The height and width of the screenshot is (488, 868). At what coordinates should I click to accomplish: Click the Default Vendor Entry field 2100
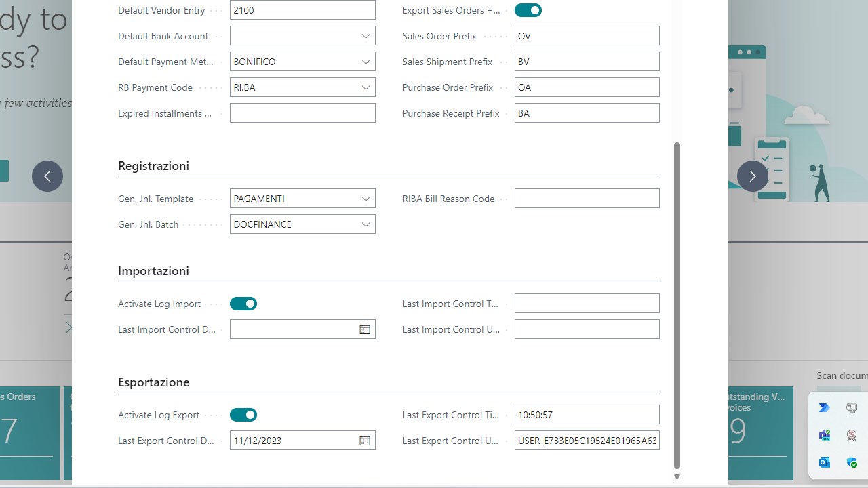pos(302,10)
